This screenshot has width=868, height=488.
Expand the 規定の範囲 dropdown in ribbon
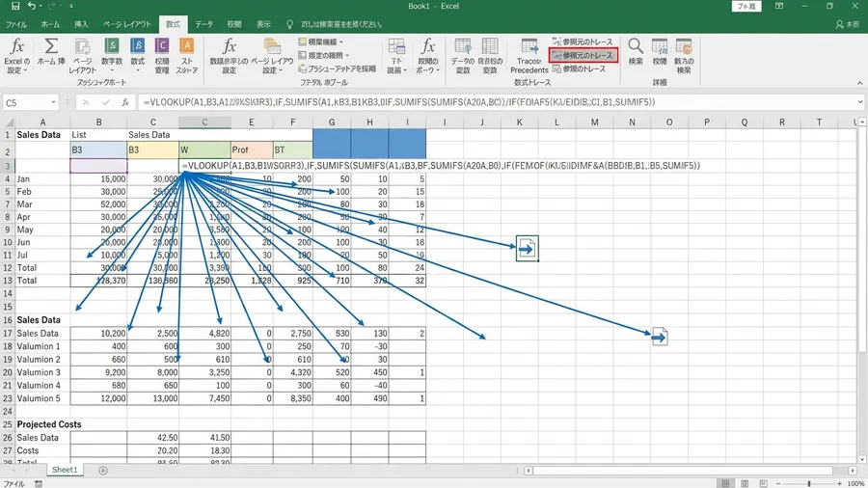[x=347, y=55]
